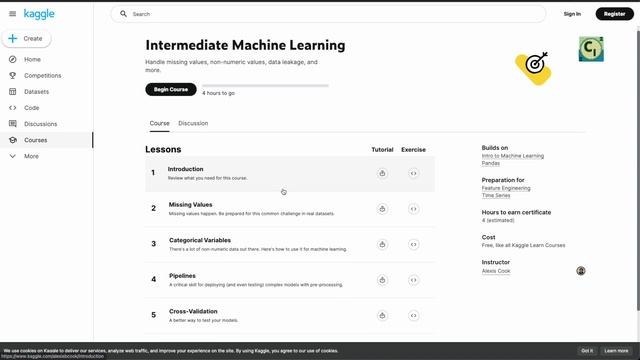Switch to the Course tab
640x360 pixels.
[159, 123]
